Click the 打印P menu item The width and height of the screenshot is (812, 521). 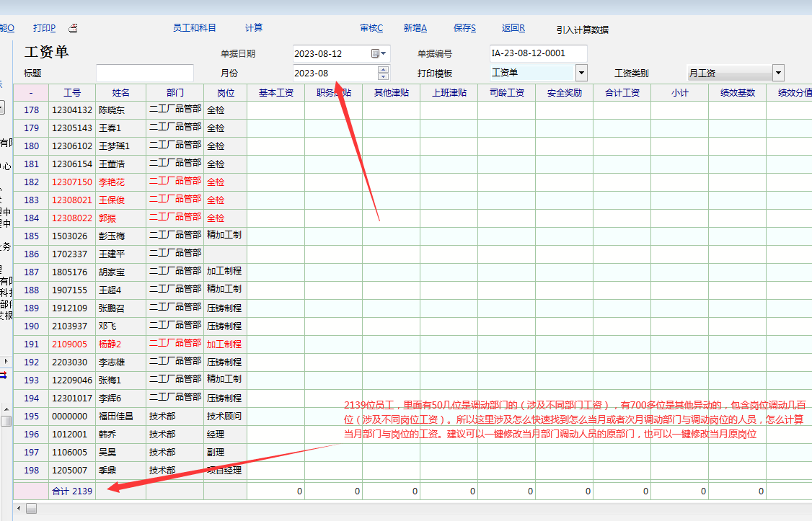tap(44, 28)
